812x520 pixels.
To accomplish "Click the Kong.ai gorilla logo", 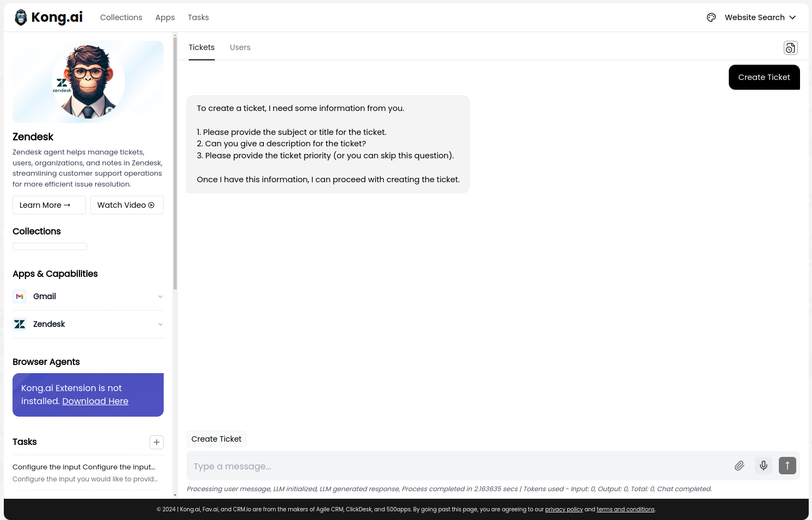I will pyautogui.click(x=21, y=17).
